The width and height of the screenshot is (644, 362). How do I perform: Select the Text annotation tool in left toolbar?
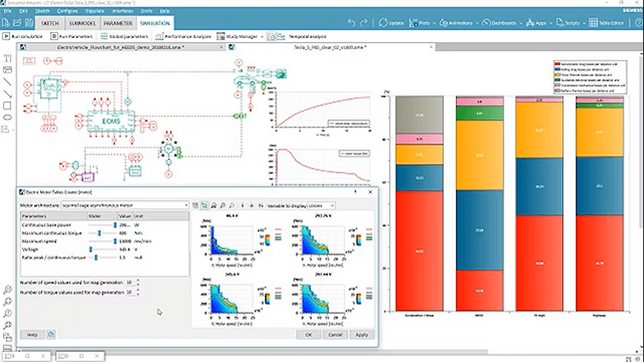[7, 57]
